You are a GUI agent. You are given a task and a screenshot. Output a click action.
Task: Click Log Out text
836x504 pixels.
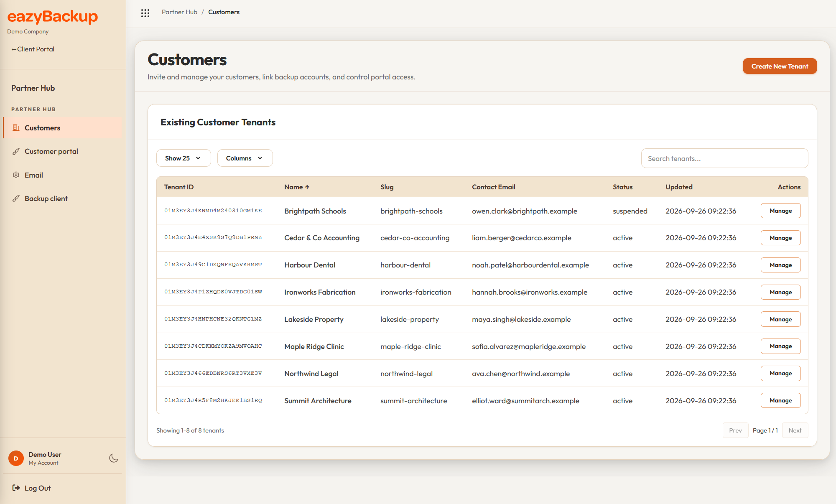pos(38,488)
